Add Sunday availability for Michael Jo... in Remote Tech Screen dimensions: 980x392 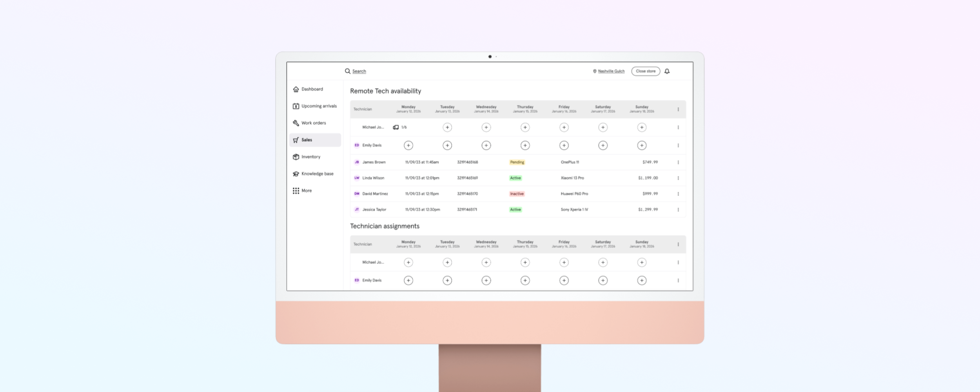[x=642, y=127]
